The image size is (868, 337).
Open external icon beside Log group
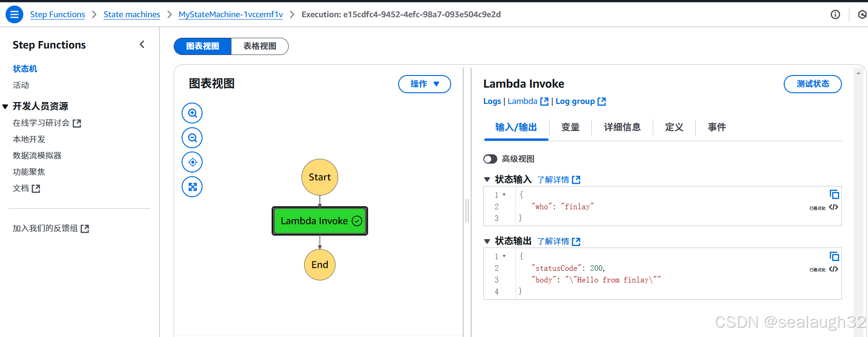tap(602, 101)
